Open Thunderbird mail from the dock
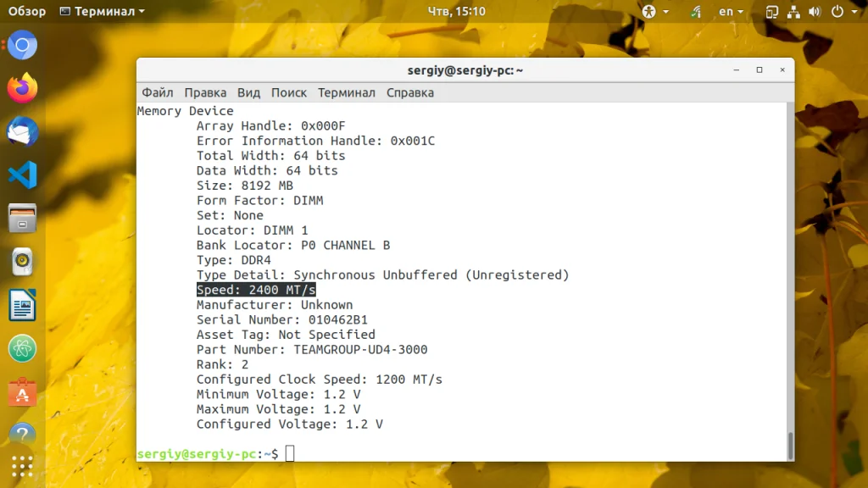 click(22, 131)
